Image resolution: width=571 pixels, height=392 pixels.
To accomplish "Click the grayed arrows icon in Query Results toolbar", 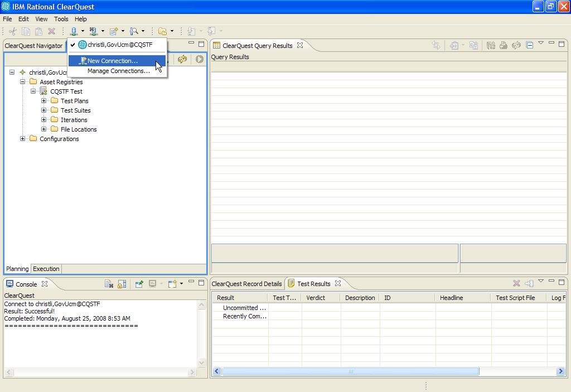I will click(x=436, y=45).
